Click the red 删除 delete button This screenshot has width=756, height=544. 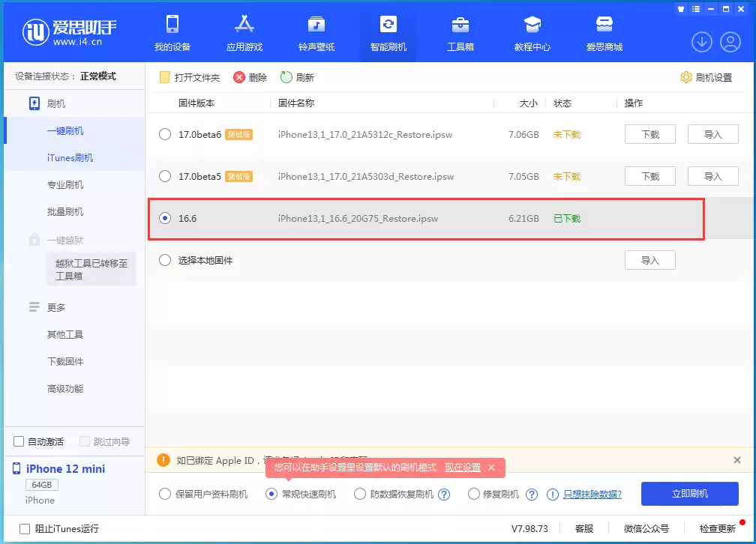click(x=250, y=78)
